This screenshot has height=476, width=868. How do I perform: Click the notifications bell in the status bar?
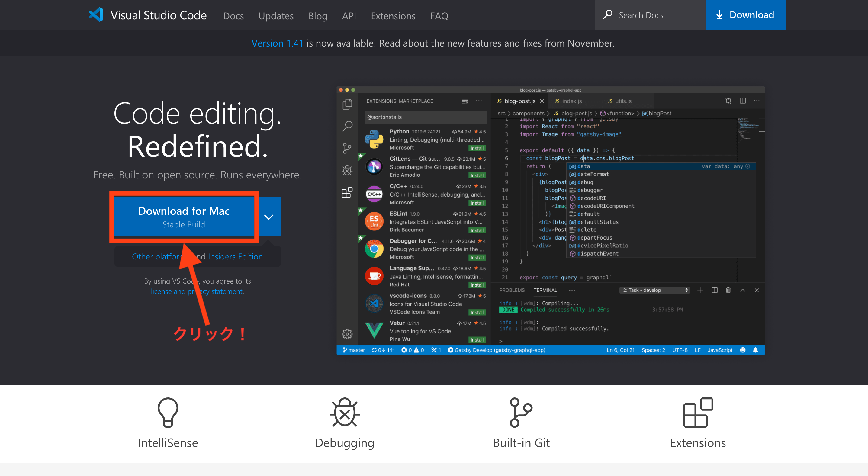click(755, 350)
